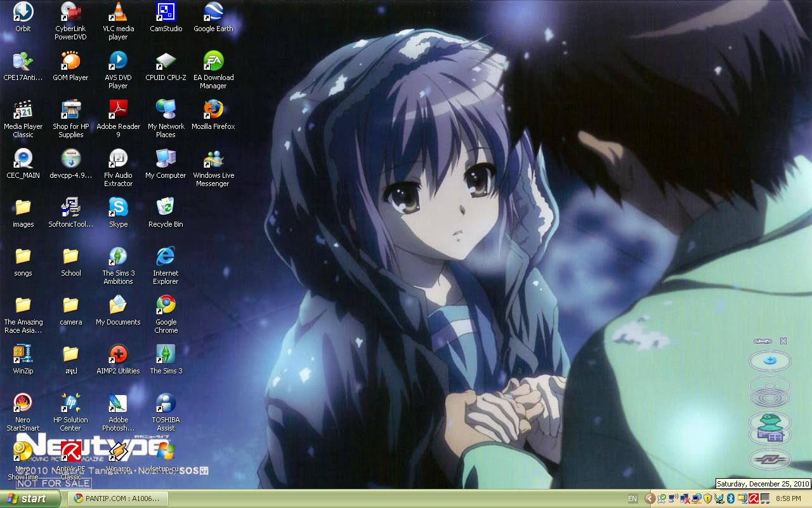Click Windows Security Alert shield tray icon
This screenshot has height=508, width=812.
pos(707,499)
